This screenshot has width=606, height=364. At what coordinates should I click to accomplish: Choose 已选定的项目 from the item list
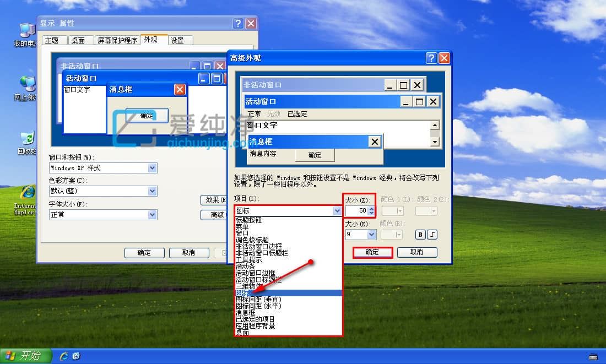point(288,319)
